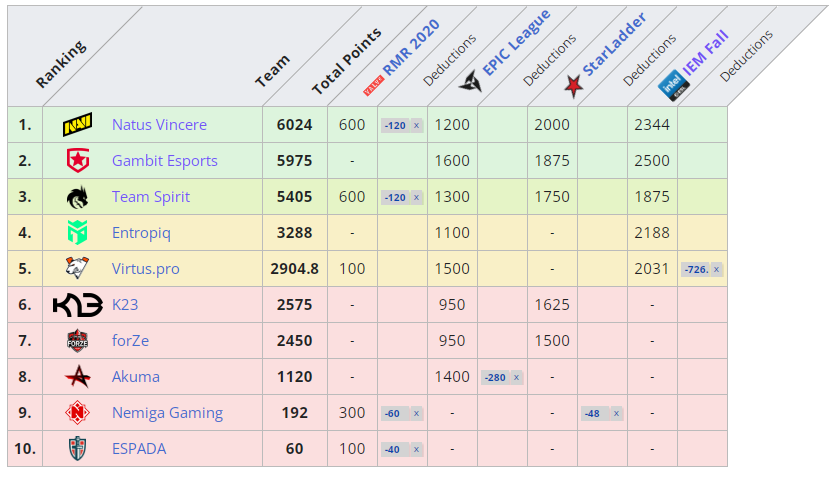This screenshot has width=840, height=492.
Task: Click the ESPADA shield logo
Action: (x=78, y=449)
